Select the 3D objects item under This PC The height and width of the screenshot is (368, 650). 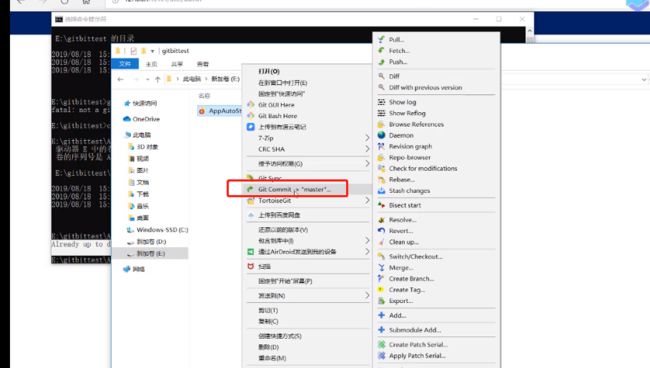(x=143, y=147)
